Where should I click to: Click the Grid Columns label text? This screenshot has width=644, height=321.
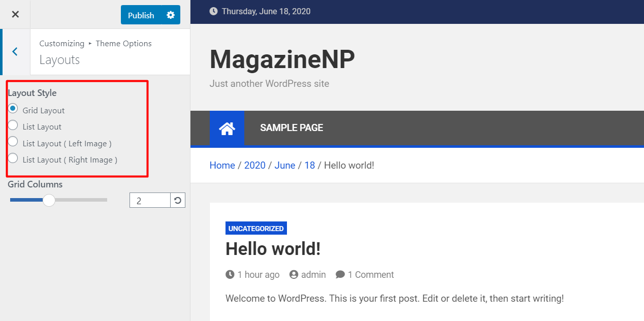[35, 184]
